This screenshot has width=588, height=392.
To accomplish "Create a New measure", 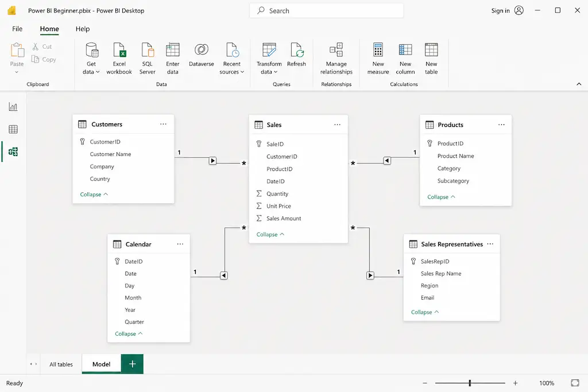I will click(378, 59).
